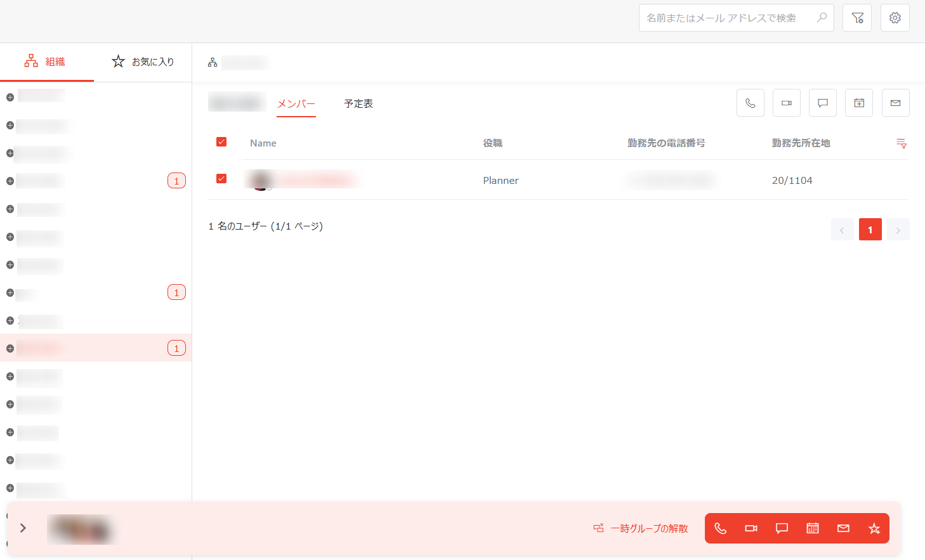
Task: Open column options icon in table header
Action: click(x=901, y=143)
